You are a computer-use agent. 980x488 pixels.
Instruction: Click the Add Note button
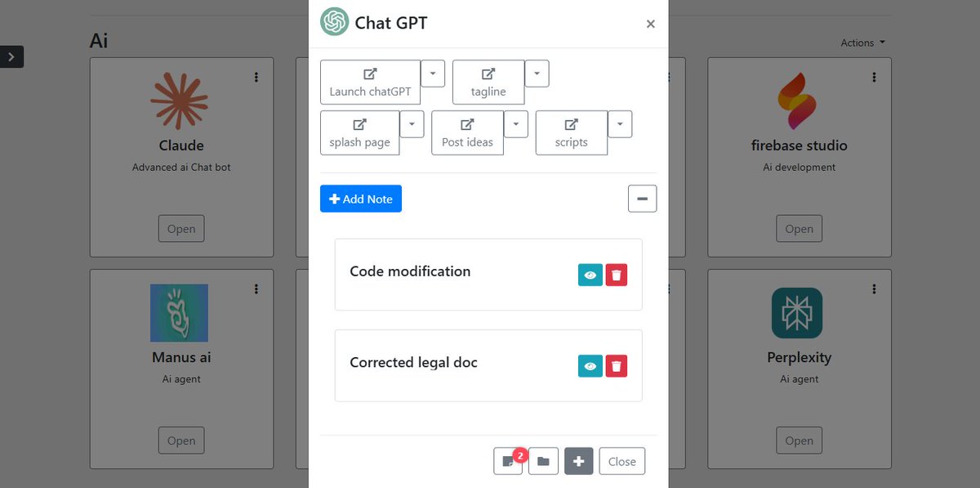361,199
